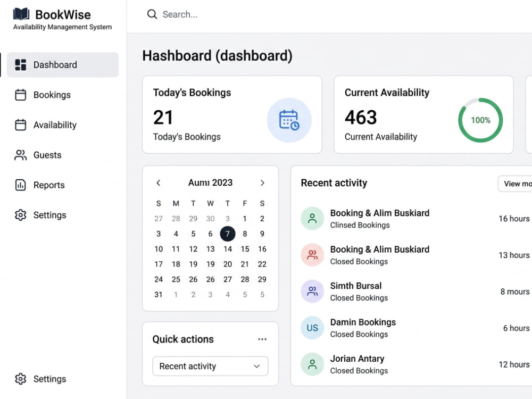
Task: Select day 24 in calendar
Action: 159,279
